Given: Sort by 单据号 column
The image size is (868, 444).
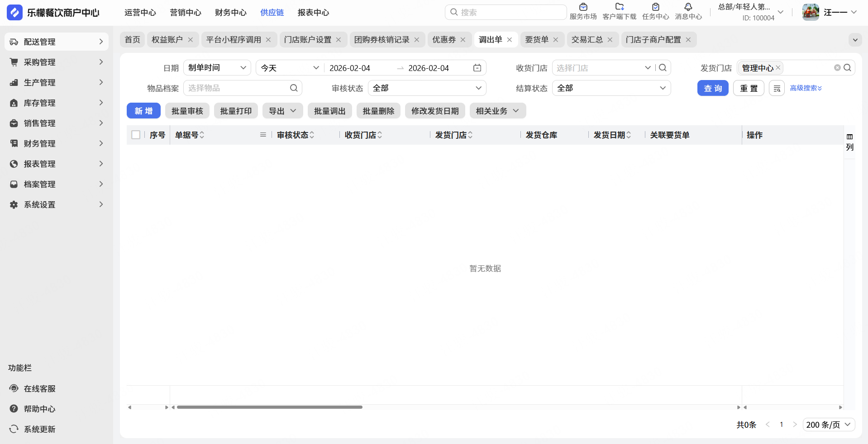Looking at the screenshot, I should [202, 135].
